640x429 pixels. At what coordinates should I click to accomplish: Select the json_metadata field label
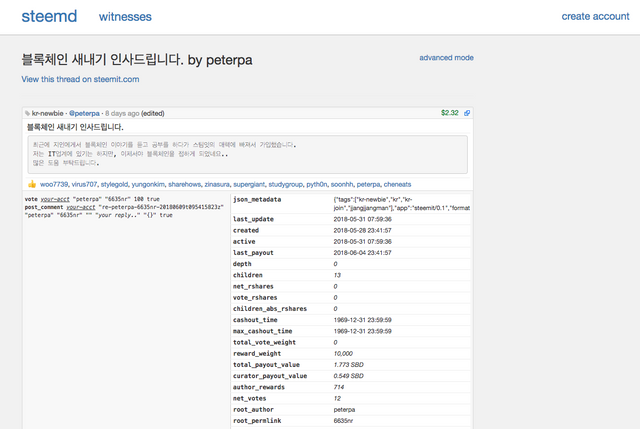pos(257,199)
